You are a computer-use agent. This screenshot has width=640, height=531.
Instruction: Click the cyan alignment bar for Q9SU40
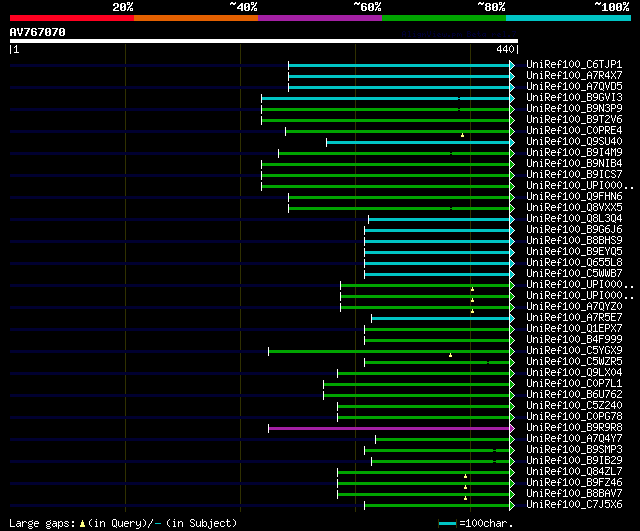tap(418, 142)
